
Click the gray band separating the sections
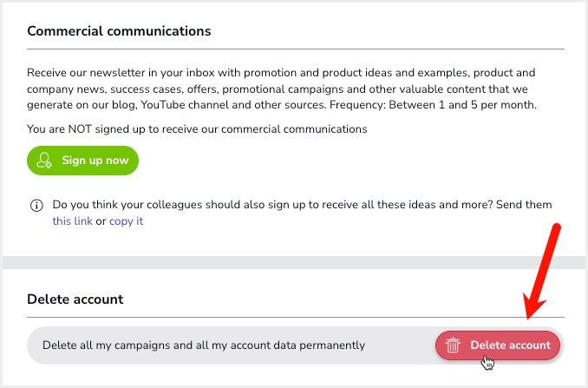pyautogui.click(x=294, y=262)
